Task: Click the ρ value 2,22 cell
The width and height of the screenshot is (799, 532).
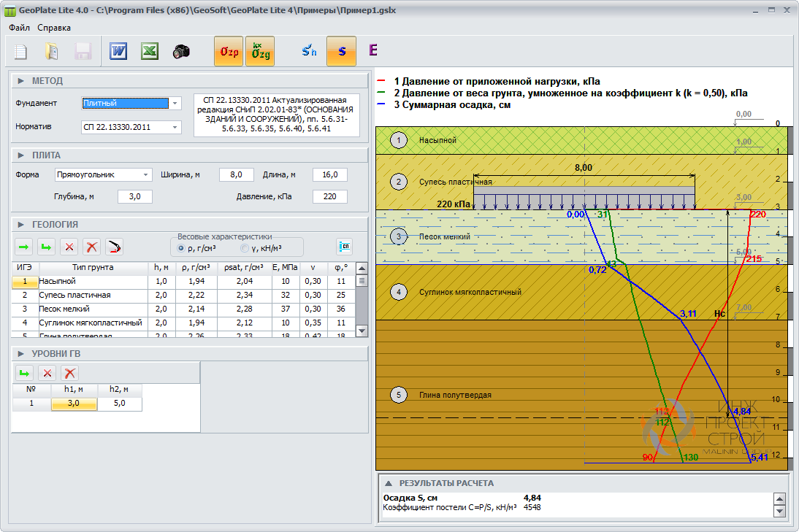Action: click(x=196, y=296)
